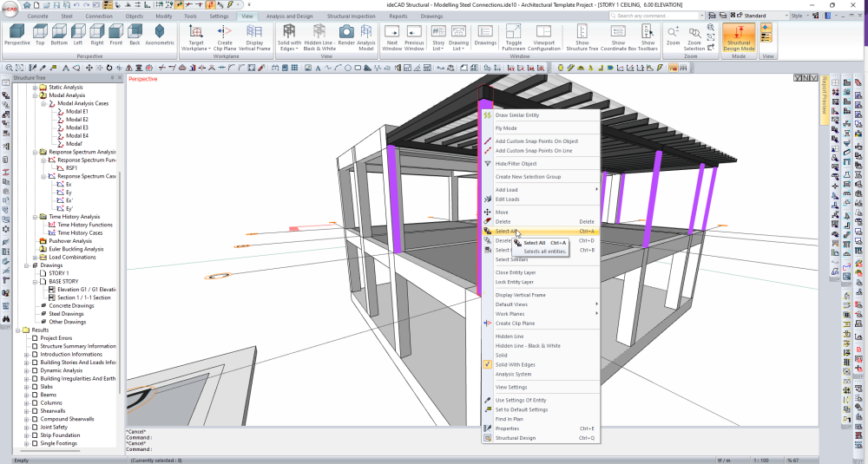Switch to Axonometric view

coord(159,33)
